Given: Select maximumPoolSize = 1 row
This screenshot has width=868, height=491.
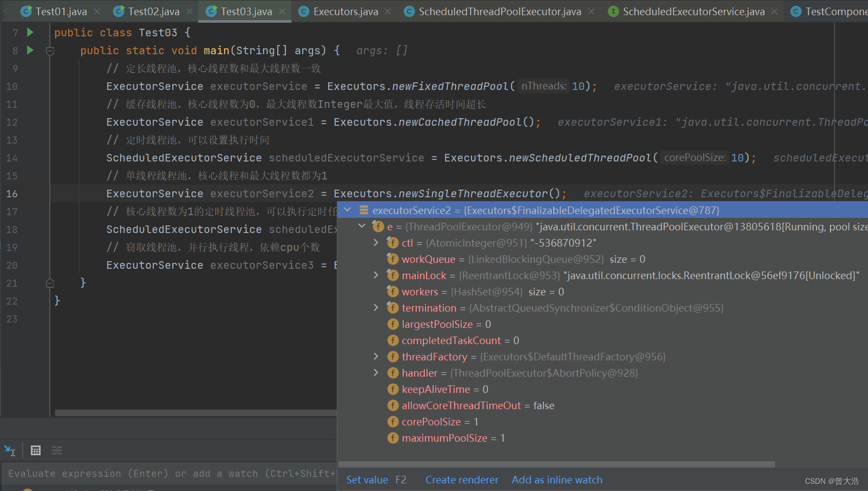Looking at the screenshot, I should pyautogui.click(x=602, y=438).
